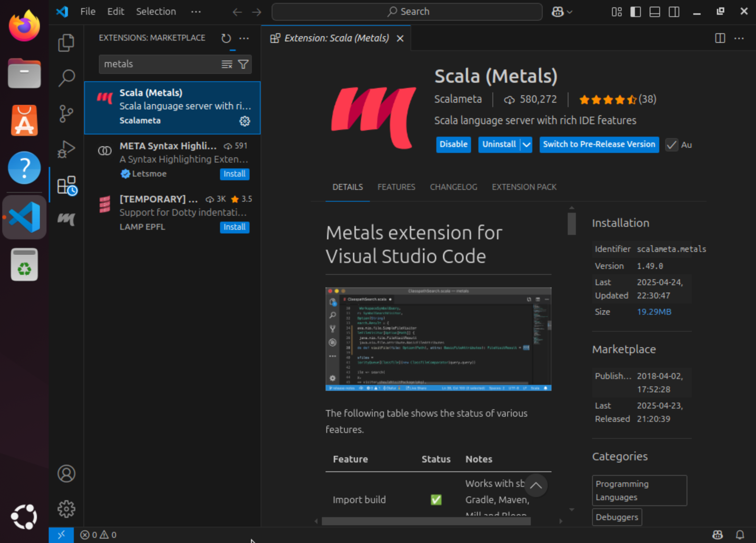
Task: Toggle the secondary side bar
Action: [674, 12]
